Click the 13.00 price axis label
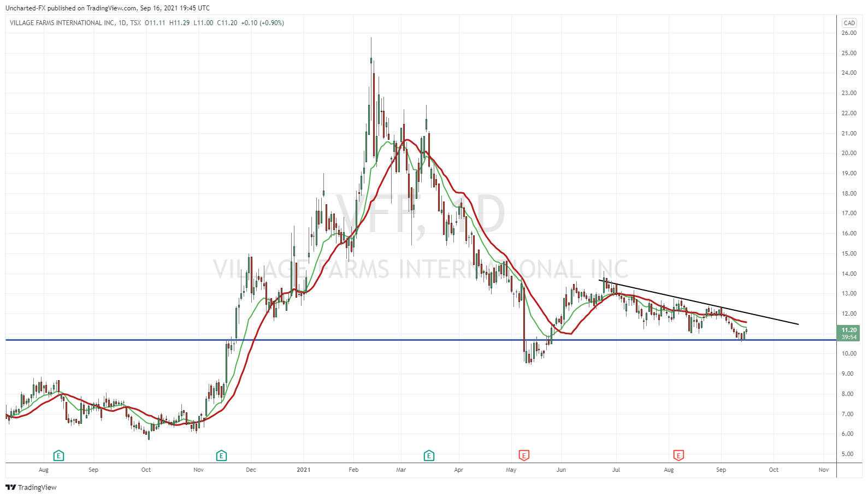The width and height of the screenshot is (868, 497). [x=849, y=293]
